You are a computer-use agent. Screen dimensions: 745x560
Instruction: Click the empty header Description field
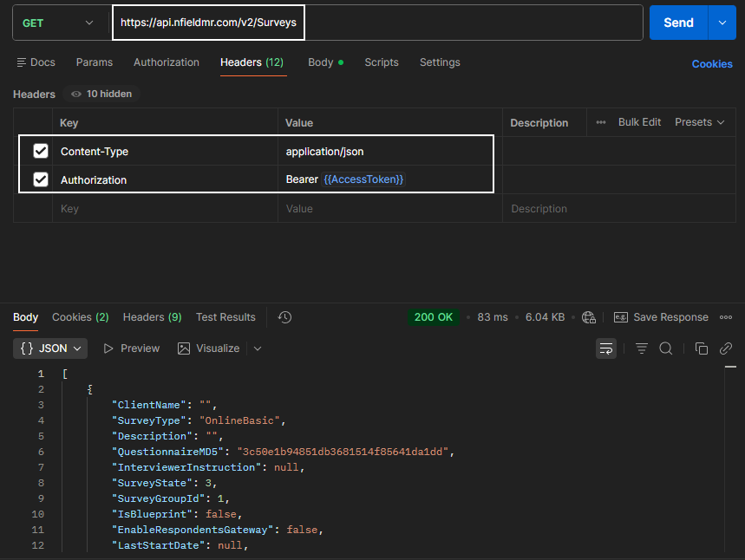click(x=619, y=209)
